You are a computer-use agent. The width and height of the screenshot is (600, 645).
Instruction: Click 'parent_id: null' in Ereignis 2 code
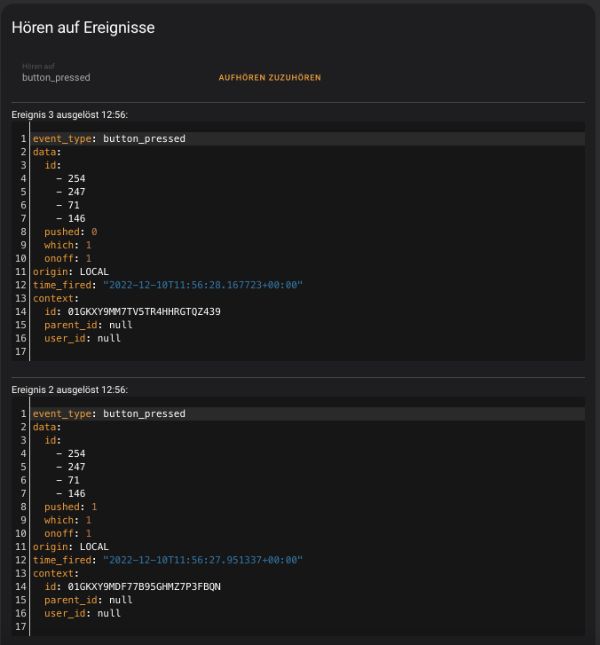tap(88, 599)
